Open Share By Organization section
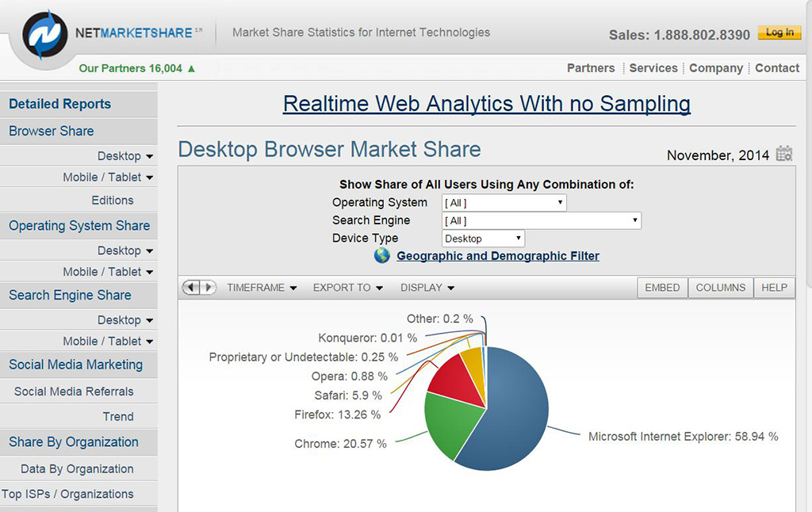Viewport: 812px width, 512px height. click(x=74, y=442)
